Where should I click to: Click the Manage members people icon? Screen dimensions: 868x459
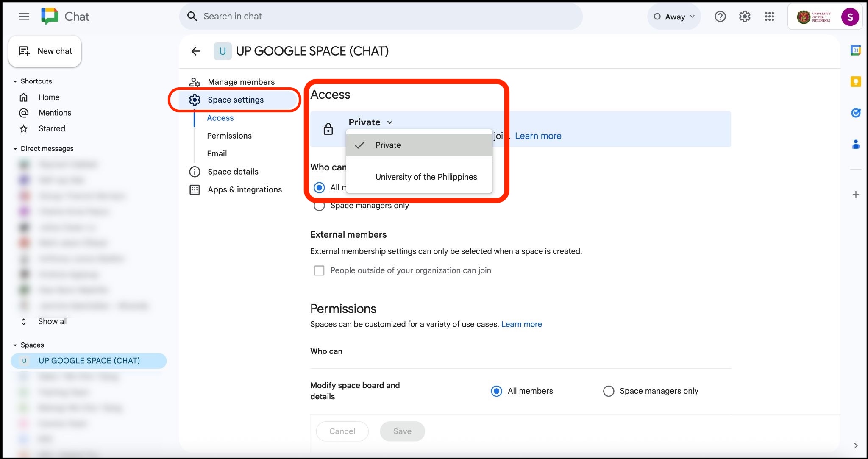195,82
